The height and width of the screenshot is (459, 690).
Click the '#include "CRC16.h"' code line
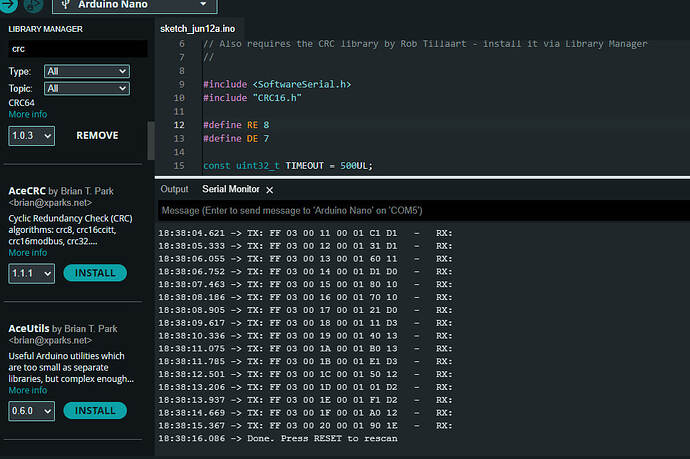(x=252, y=98)
